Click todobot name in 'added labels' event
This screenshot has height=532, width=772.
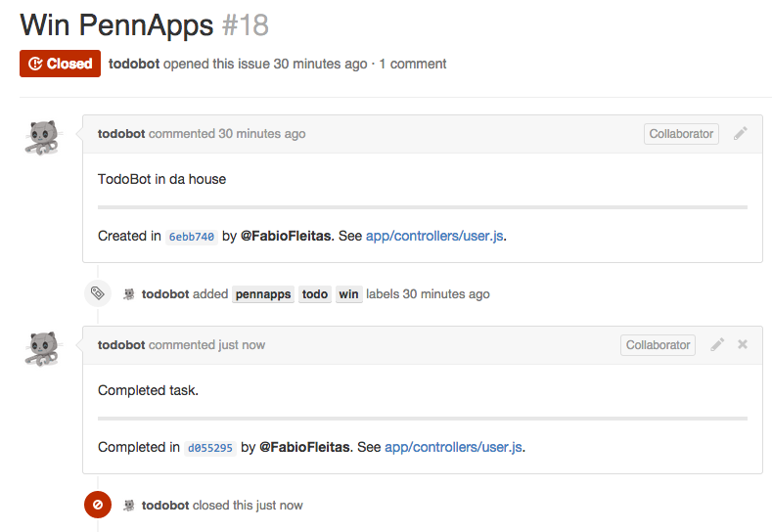pos(165,293)
